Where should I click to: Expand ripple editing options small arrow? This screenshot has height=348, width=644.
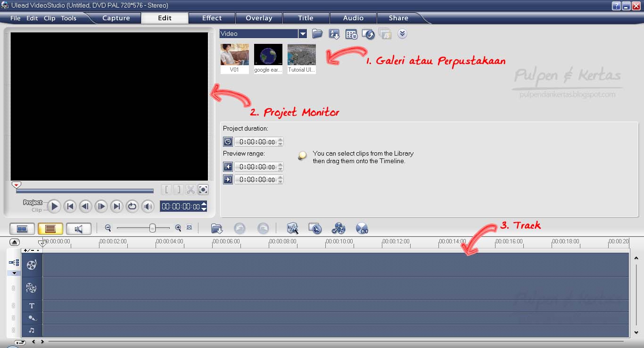(14, 273)
